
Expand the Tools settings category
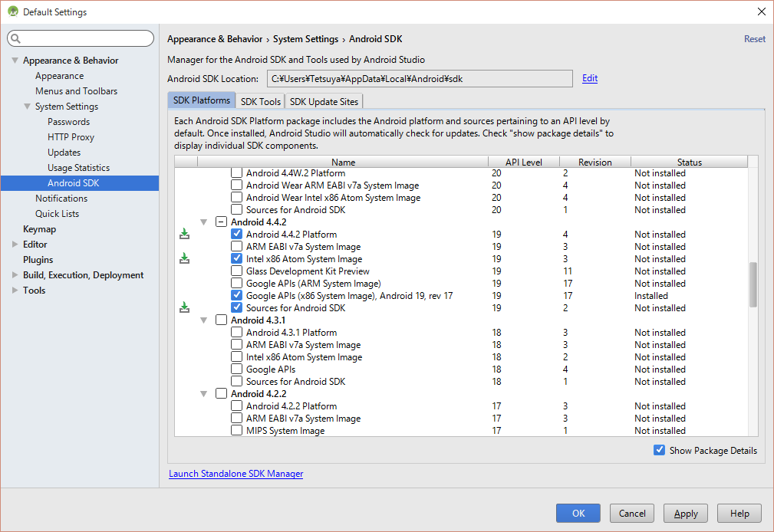pyautogui.click(x=15, y=291)
